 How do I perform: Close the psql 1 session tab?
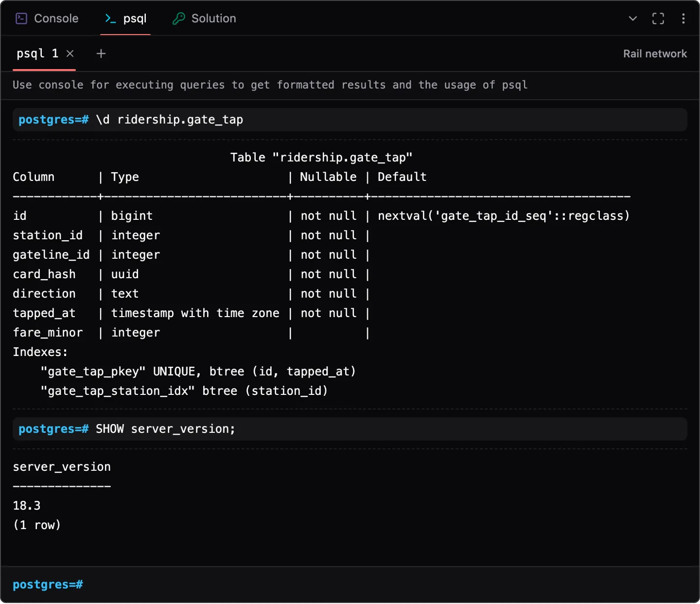tap(70, 53)
